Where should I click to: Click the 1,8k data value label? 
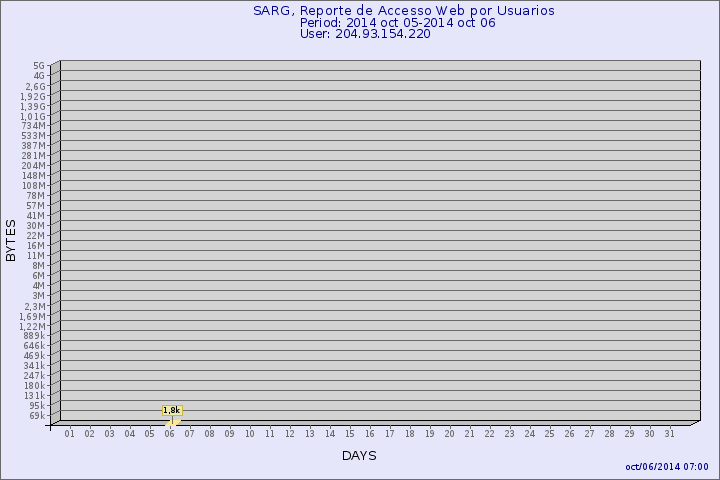[171, 410]
